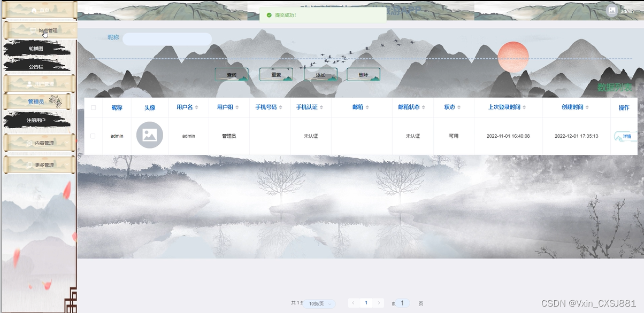This screenshot has height=313, width=644.
Task: Go to previous page arrow in pagination
Action: pyautogui.click(x=354, y=303)
